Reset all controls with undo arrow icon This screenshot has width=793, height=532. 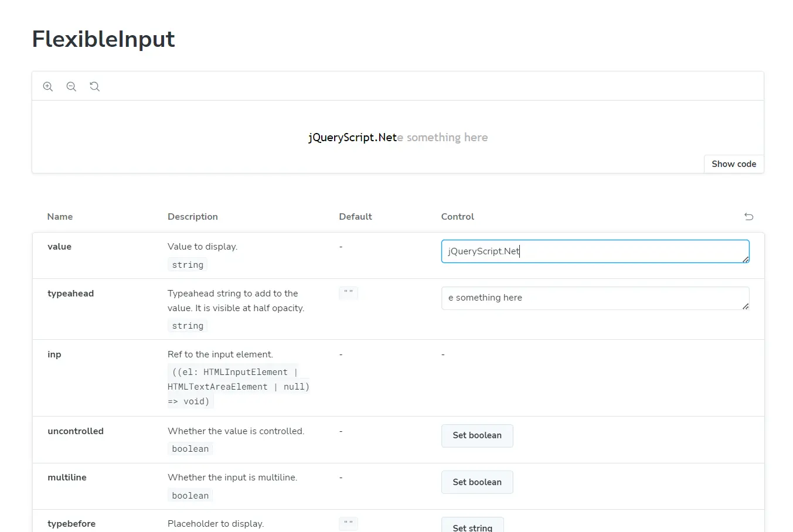(x=748, y=217)
